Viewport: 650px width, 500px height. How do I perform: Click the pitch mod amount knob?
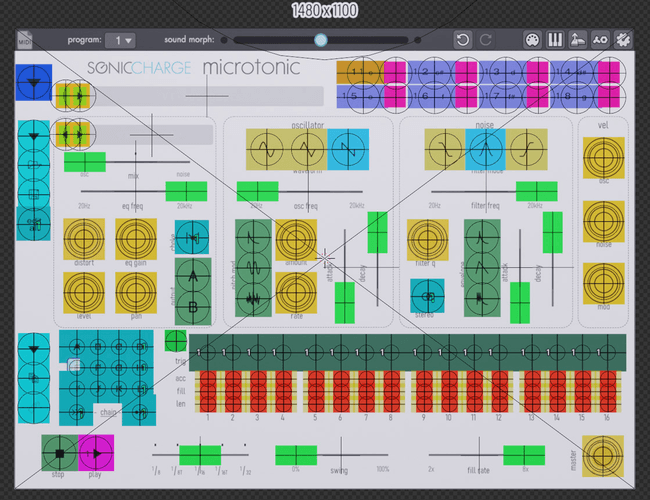click(x=296, y=240)
